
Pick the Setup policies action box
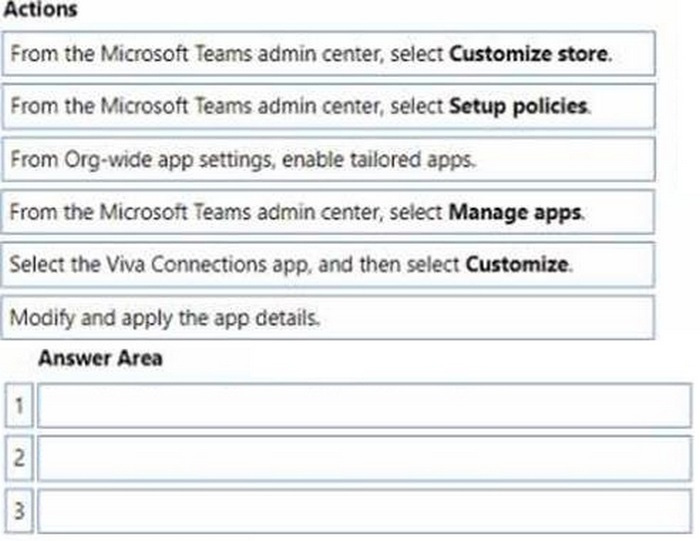(329, 106)
